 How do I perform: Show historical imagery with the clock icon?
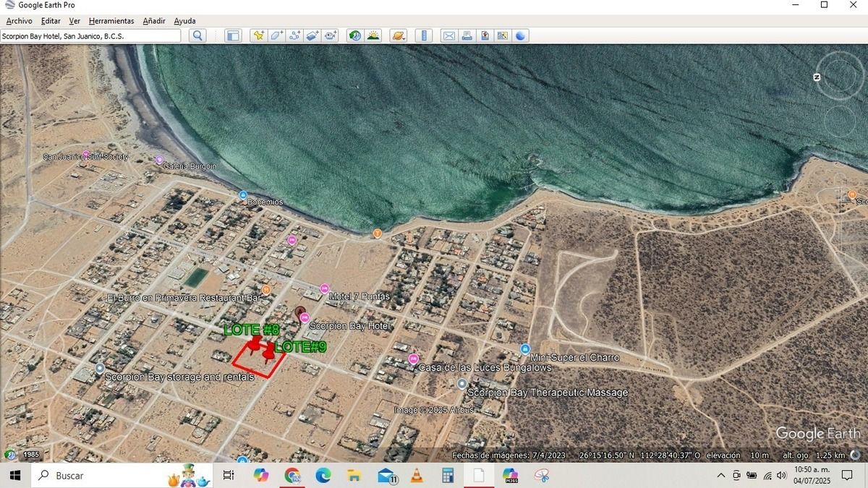pyautogui.click(x=355, y=35)
